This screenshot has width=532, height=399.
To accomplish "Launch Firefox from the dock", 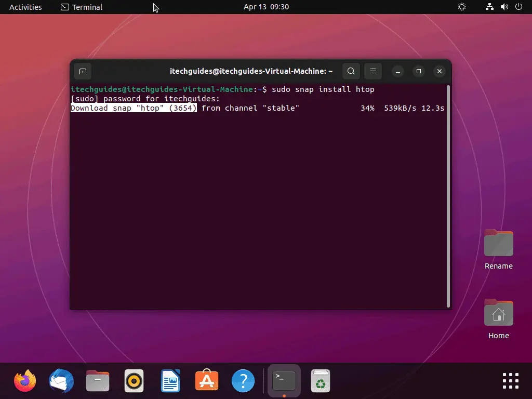I will click(x=25, y=381).
